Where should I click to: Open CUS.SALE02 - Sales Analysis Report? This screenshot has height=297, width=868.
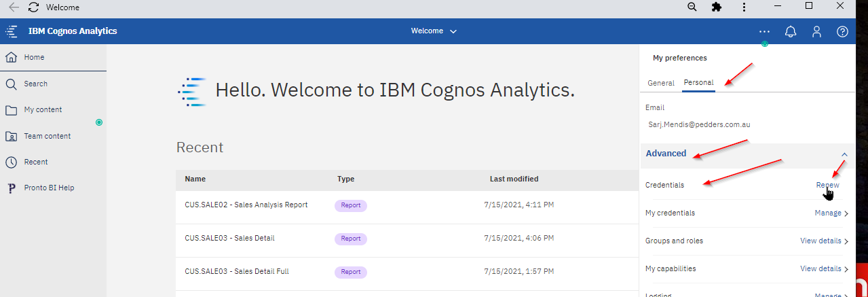pyautogui.click(x=246, y=205)
